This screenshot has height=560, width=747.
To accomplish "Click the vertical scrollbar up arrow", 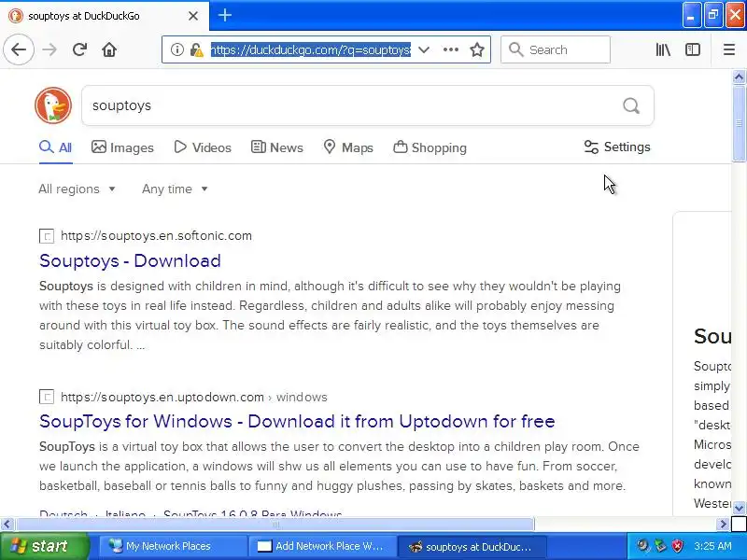I will tap(739, 77).
